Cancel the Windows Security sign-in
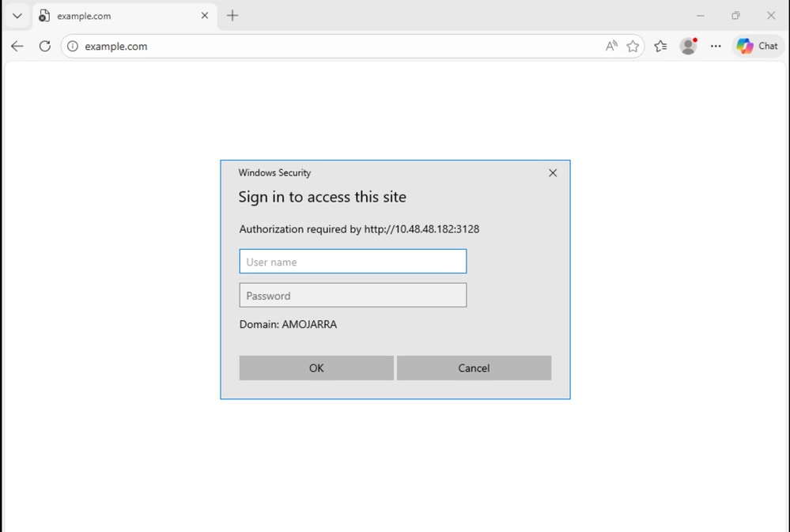Image resolution: width=790 pixels, height=532 pixels. (x=474, y=368)
